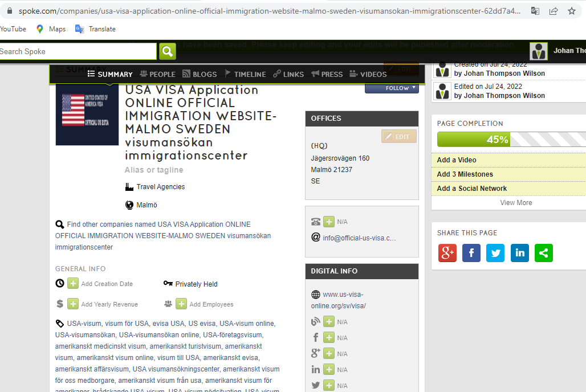Switch to the VIDEOS tab

click(368, 74)
